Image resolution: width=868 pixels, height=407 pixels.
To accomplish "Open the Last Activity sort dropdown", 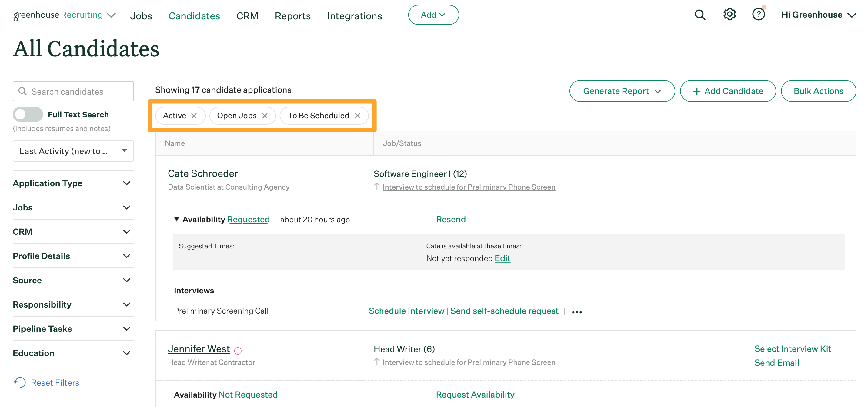I will coord(73,150).
